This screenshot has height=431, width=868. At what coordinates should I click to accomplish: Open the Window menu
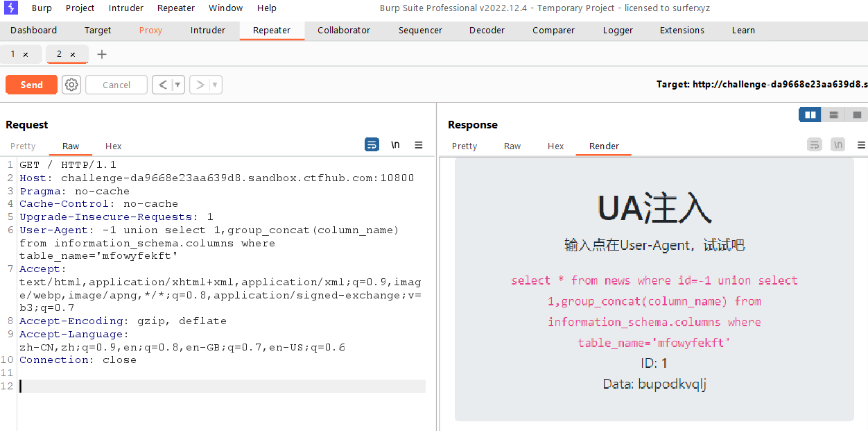[226, 8]
